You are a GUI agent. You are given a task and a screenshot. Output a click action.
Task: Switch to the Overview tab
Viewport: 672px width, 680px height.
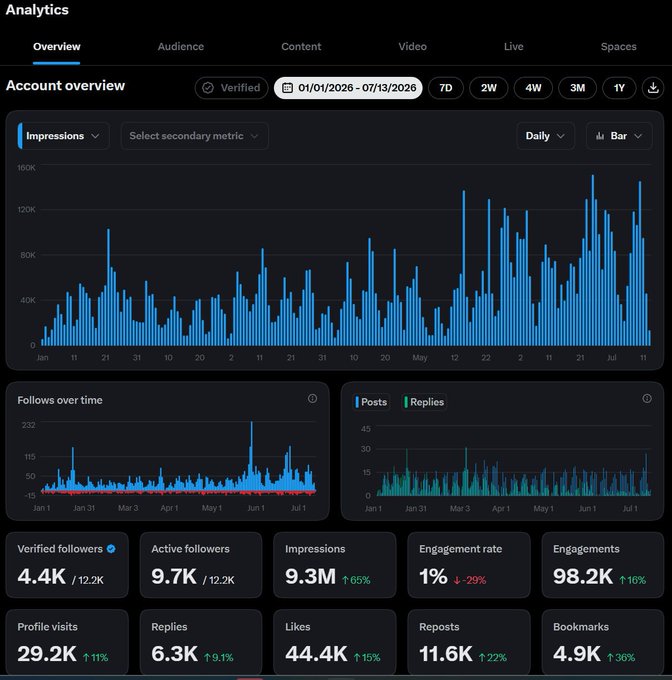coord(57,47)
